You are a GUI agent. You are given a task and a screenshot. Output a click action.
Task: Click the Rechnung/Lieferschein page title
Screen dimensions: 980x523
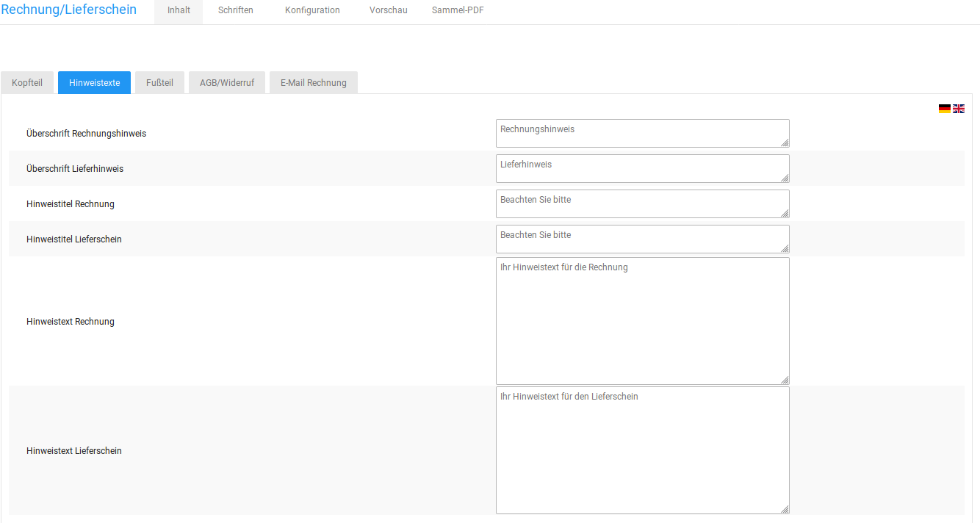[x=68, y=10]
